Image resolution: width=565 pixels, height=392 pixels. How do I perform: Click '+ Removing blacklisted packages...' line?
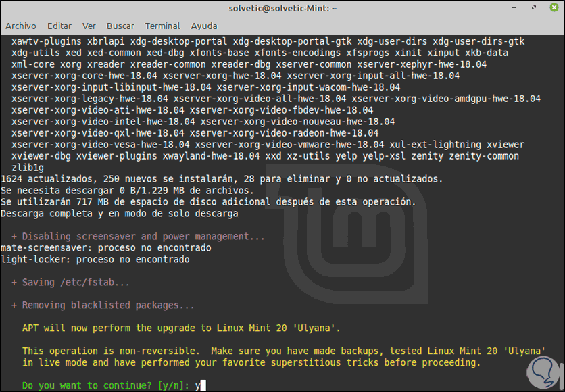point(103,305)
